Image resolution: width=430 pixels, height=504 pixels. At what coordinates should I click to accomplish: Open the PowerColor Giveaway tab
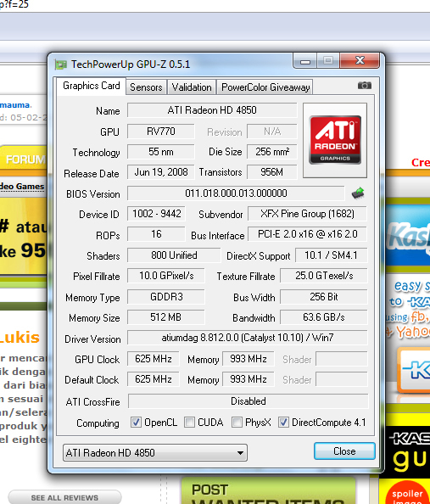[x=265, y=87]
